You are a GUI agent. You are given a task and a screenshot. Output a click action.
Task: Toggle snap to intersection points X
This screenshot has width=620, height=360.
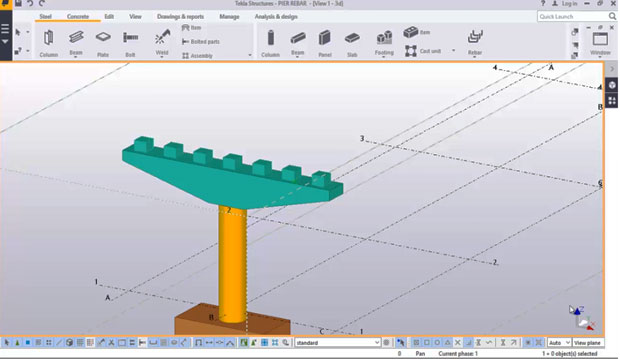click(x=457, y=343)
